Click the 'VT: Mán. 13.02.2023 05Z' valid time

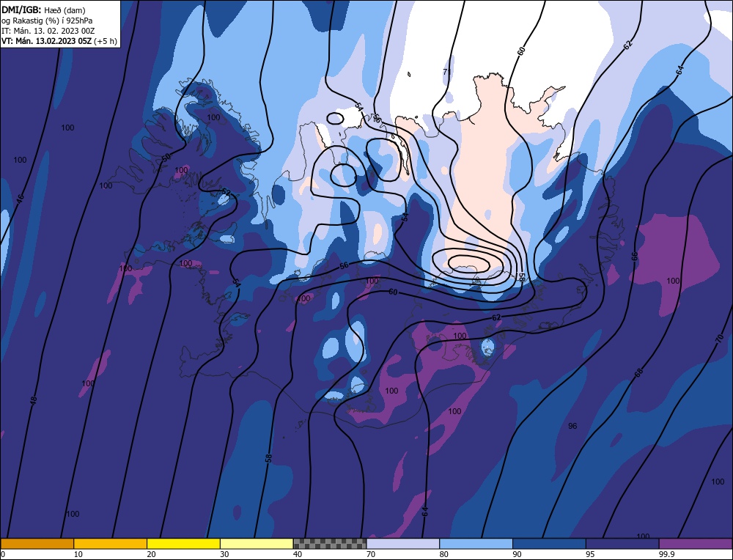click(47, 41)
